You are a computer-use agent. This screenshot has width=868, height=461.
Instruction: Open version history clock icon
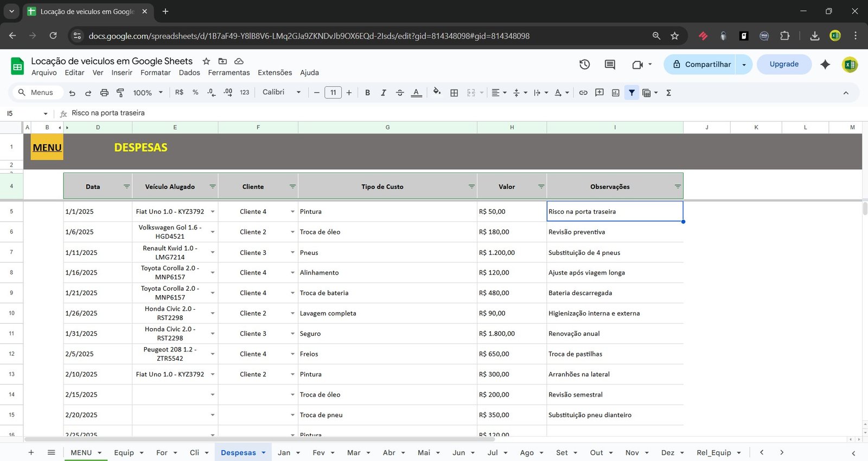(x=584, y=65)
